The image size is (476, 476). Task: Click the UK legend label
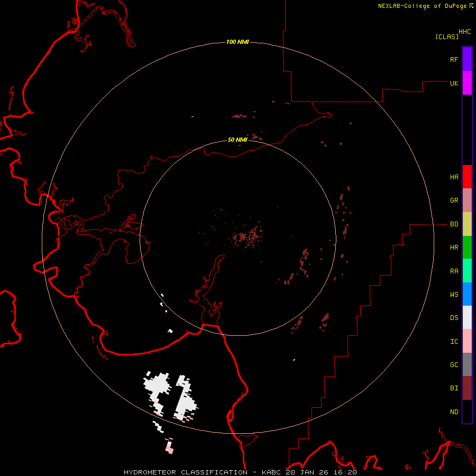coord(454,83)
